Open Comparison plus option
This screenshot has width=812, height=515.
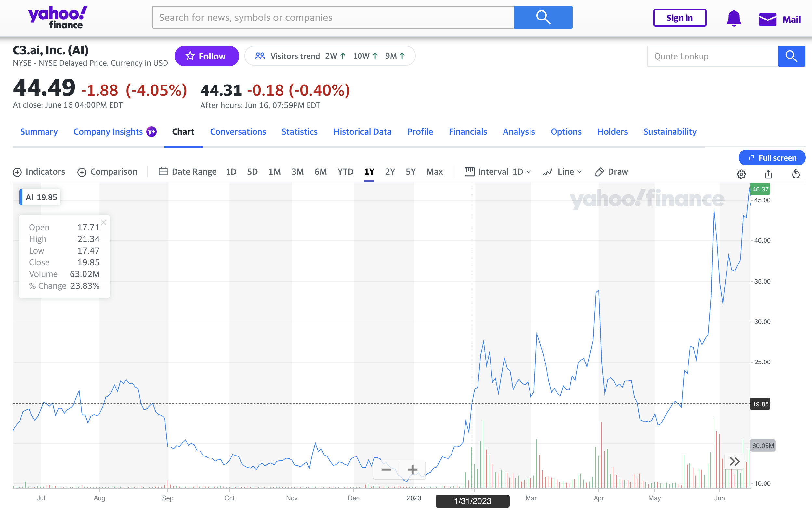(107, 172)
